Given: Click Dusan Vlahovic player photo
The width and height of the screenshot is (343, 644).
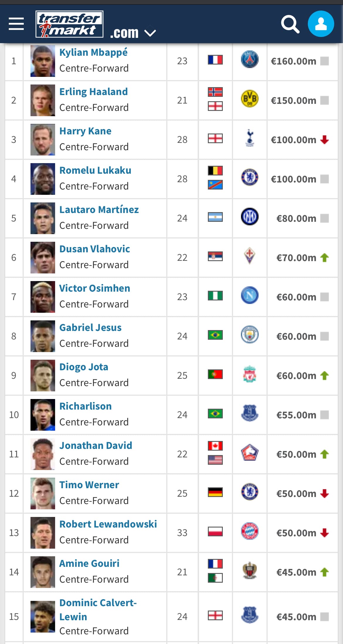Looking at the screenshot, I should (43, 258).
